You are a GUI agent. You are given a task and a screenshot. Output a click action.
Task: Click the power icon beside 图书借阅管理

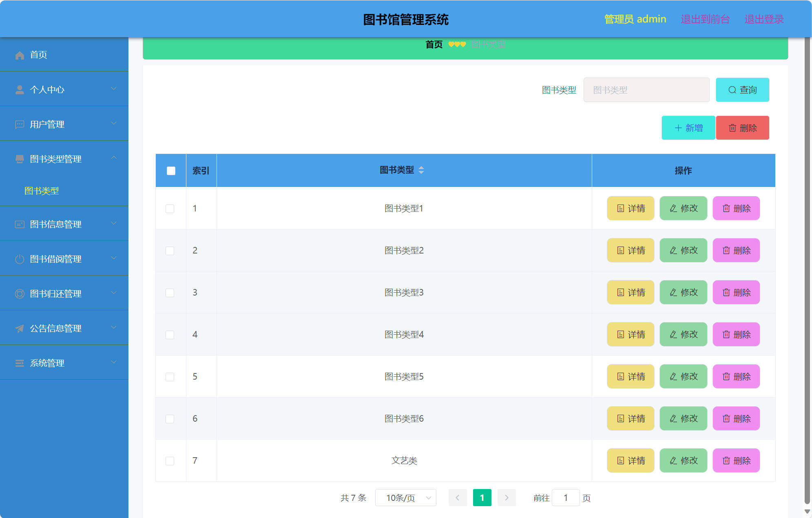tap(19, 258)
